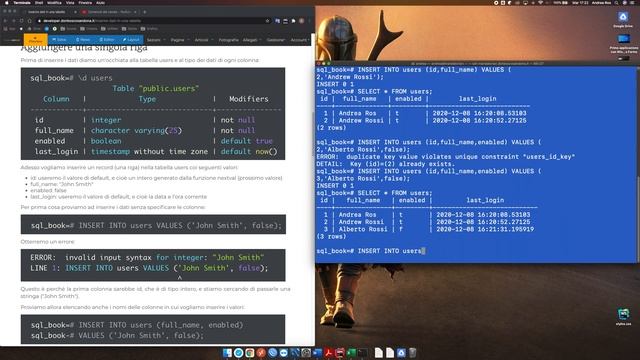Screen dimensions: 640x360
Task: Switch to the first browser tab
Action: 49,12
